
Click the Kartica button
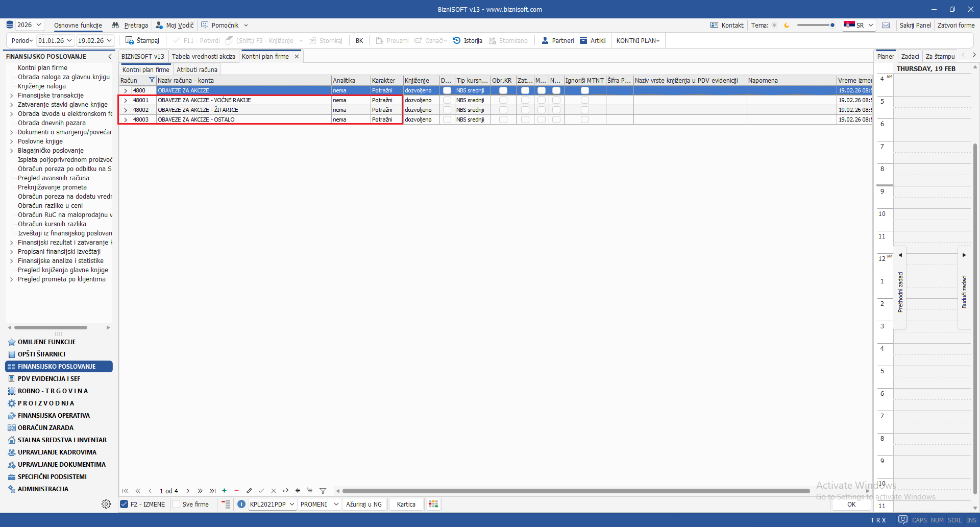point(406,504)
